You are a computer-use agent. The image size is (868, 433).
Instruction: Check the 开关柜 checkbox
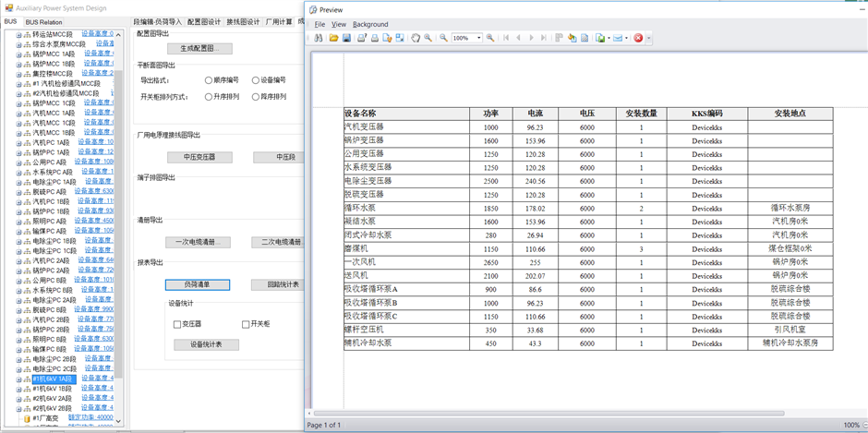(x=246, y=324)
